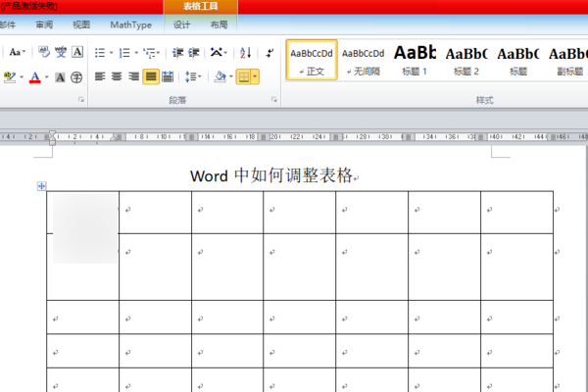Apply the 标题 1 style

[415, 60]
